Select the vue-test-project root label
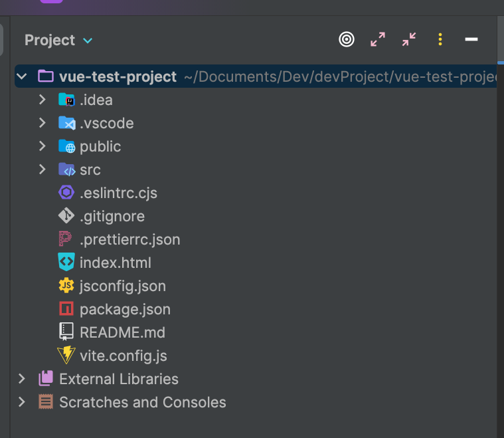Image resolution: width=504 pixels, height=438 pixels. pos(118,77)
